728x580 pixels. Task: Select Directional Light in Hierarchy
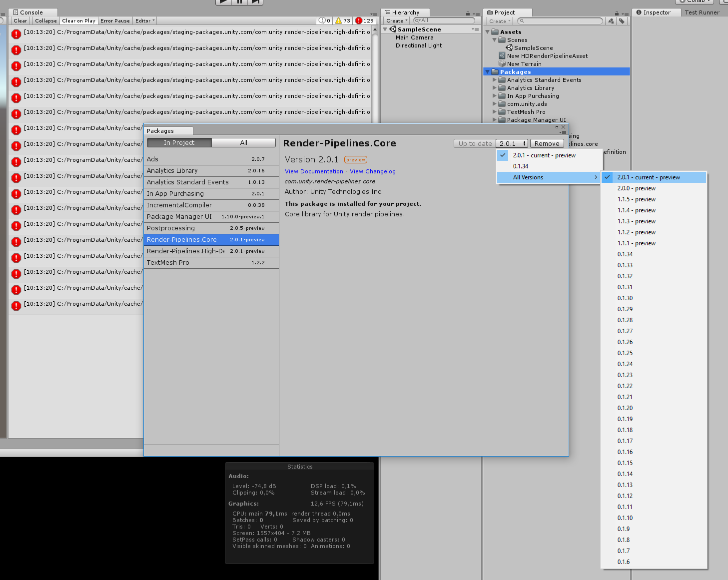(419, 45)
